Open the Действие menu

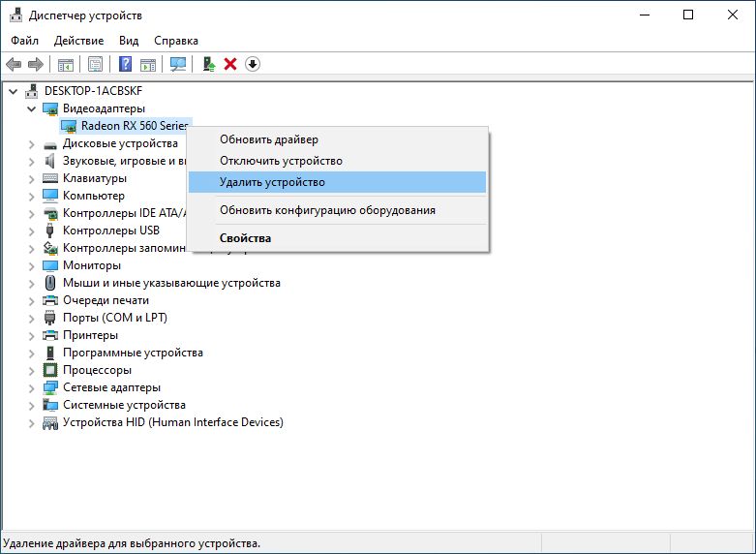[78, 41]
